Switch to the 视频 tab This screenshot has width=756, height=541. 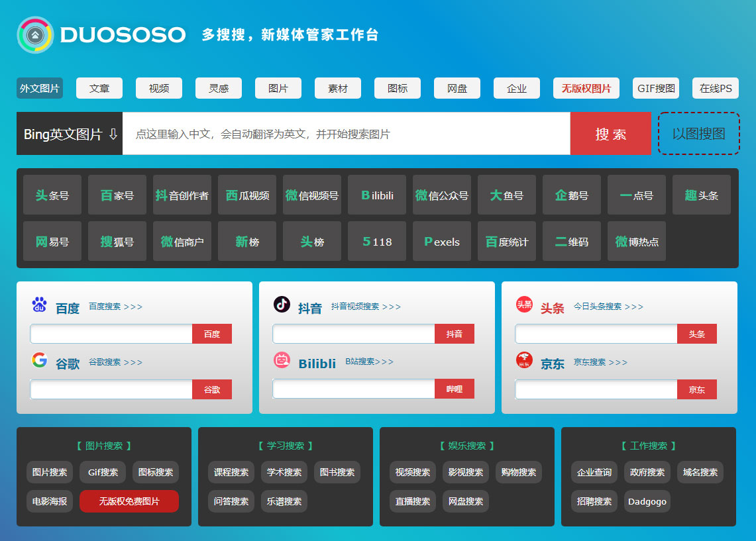159,88
